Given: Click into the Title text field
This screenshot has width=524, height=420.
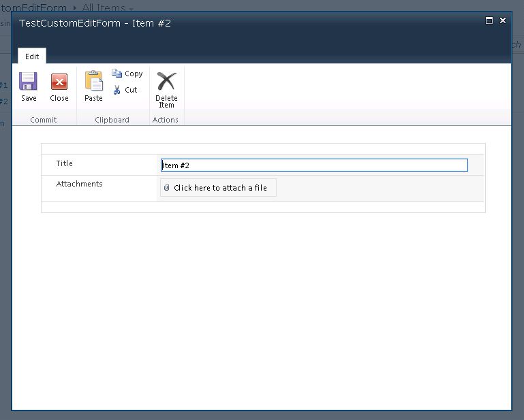Looking at the screenshot, I should click(x=314, y=165).
